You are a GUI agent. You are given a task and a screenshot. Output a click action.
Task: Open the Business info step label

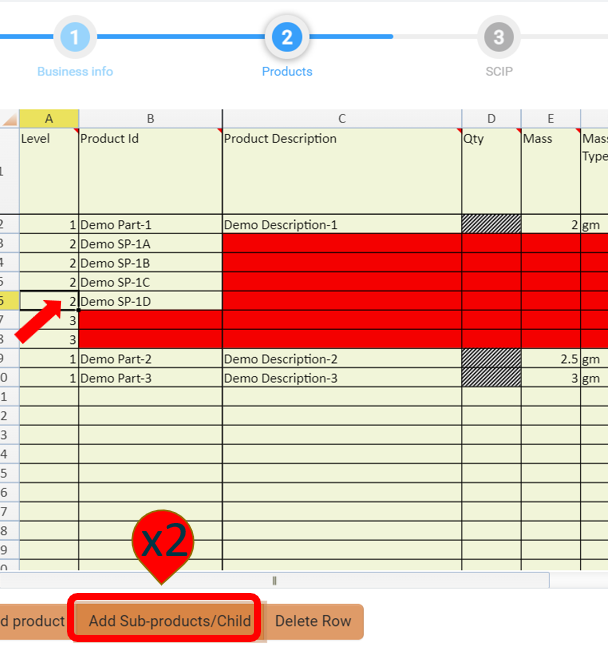coord(75,72)
